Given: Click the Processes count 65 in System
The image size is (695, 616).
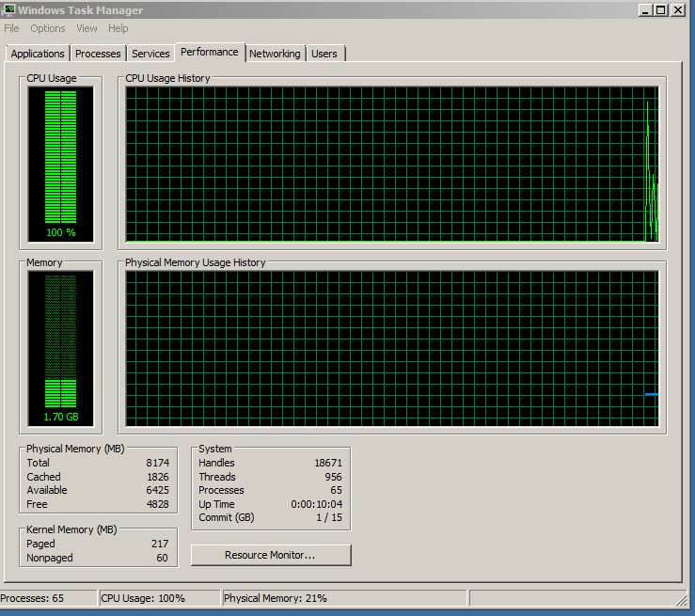Looking at the screenshot, I should click(337, 490).
